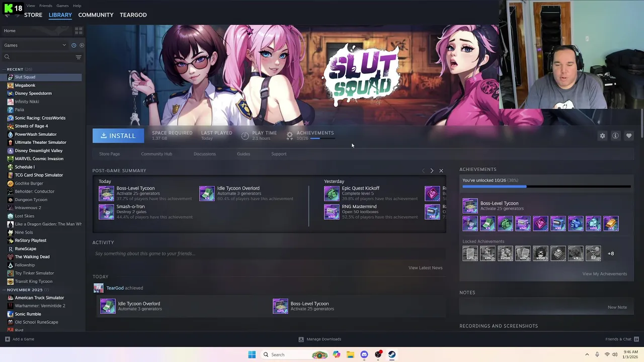Open the Help menu
The image size is (644, 362).
(x=77, y=6)
